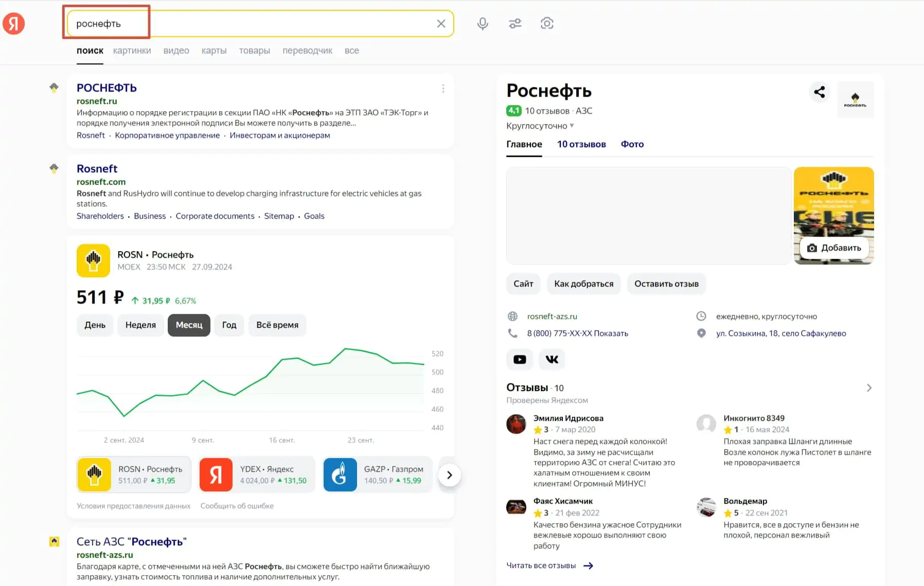Open Вольдемар's reviewer avatar

706,507
